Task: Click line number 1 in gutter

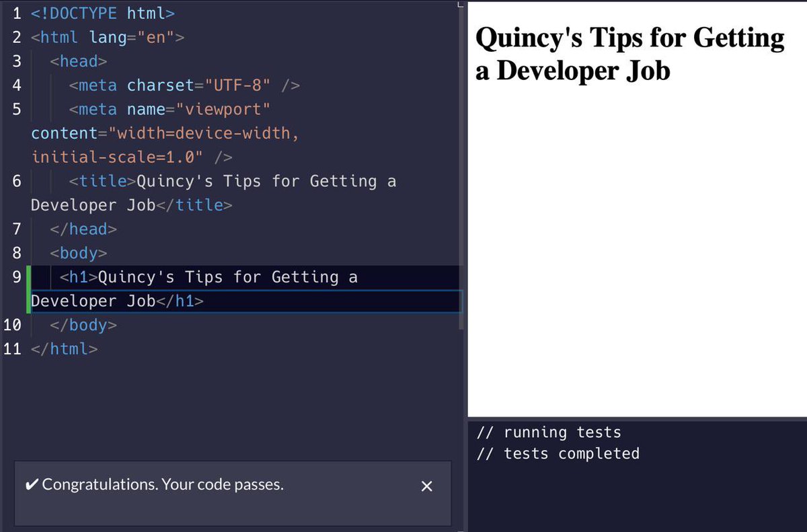Action: pos(16,13)
